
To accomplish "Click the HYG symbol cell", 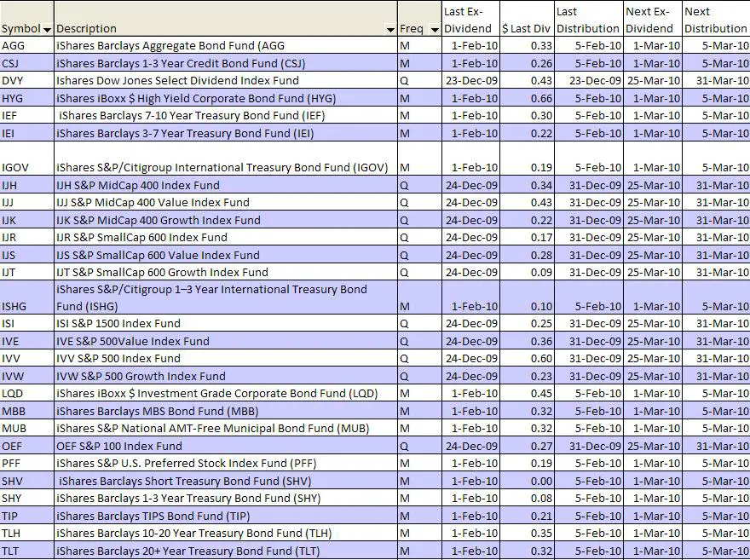I will coord(27,98).
